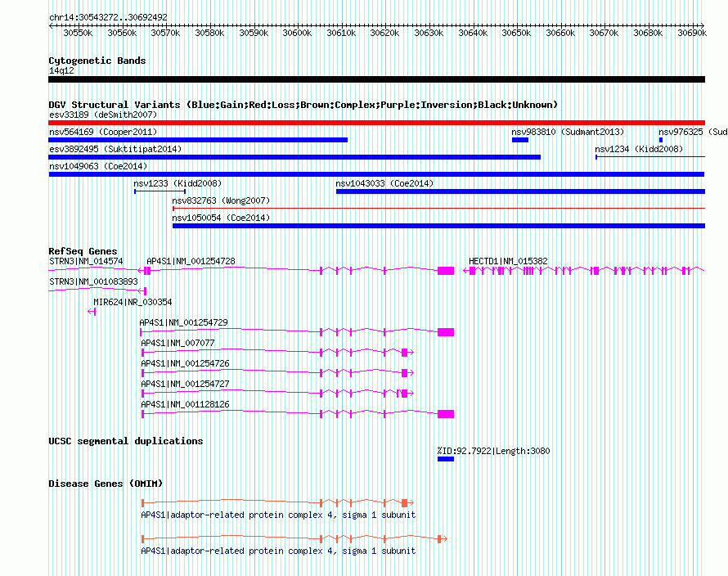Open first AP4S1 adaptor-related protein complex link
Screen dimensions: 728x576
point(278,515)
